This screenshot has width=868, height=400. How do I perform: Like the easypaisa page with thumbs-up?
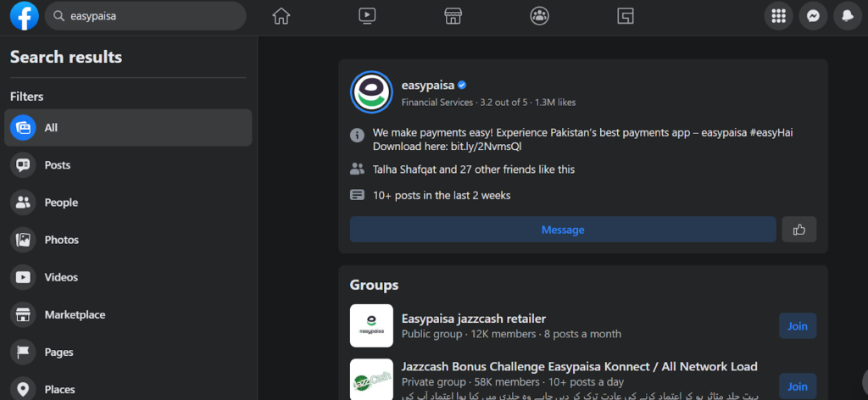[799, 230]
